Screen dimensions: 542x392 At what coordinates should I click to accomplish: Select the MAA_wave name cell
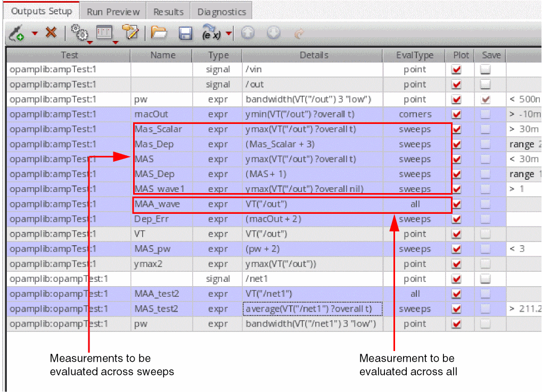point(162,204)
